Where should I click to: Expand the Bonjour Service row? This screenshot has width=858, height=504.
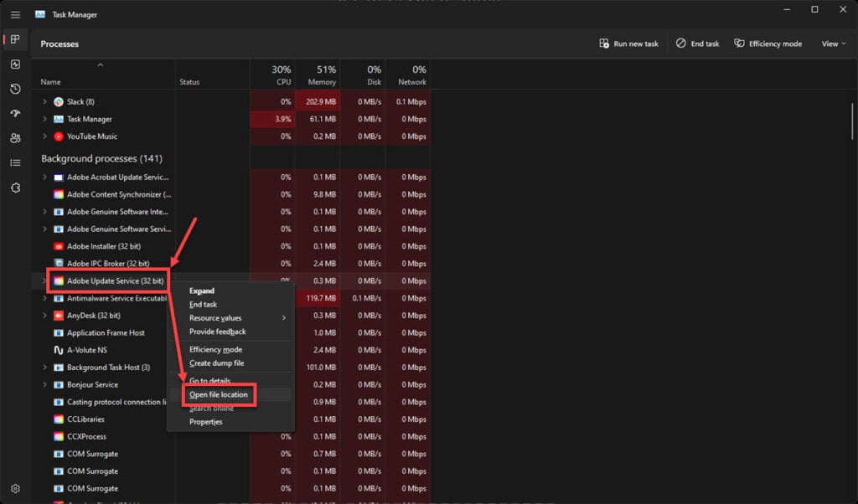pos(45,384)
